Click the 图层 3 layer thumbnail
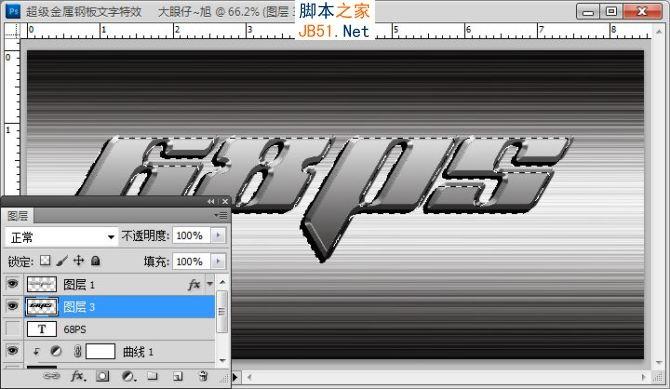This screenshot has height=389, width=670. pos(42,306)
